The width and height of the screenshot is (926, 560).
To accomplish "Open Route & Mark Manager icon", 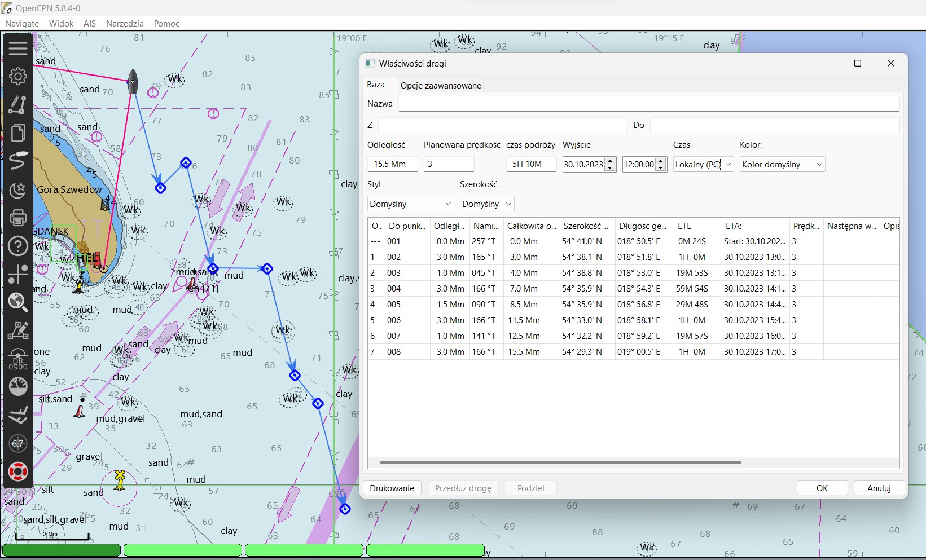I will 18,133.
